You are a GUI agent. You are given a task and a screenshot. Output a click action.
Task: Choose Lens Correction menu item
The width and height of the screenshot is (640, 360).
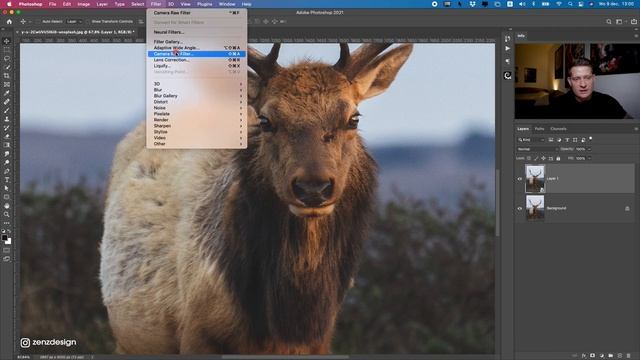click(196, 60)
